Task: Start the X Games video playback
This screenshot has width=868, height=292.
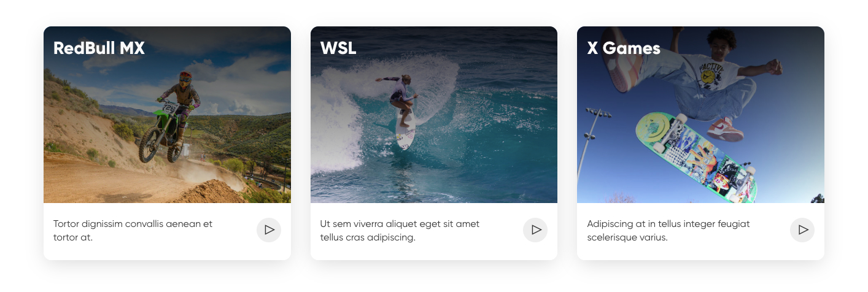Action: coord(802,230)
